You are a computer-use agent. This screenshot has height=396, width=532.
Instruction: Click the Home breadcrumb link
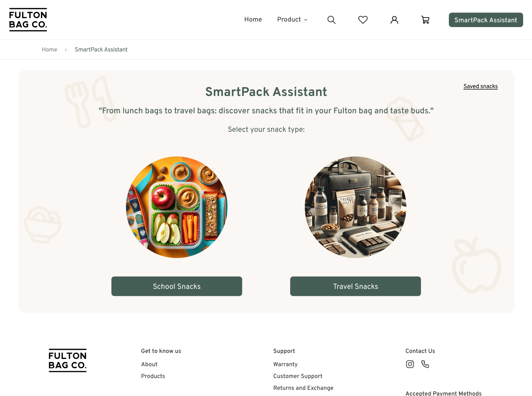point(49,50)
